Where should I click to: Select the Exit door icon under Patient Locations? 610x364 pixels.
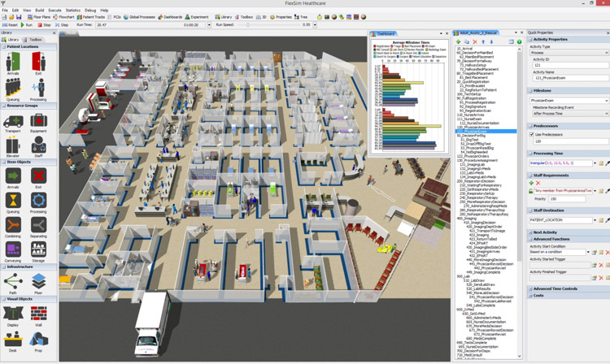tap(38, 62)
